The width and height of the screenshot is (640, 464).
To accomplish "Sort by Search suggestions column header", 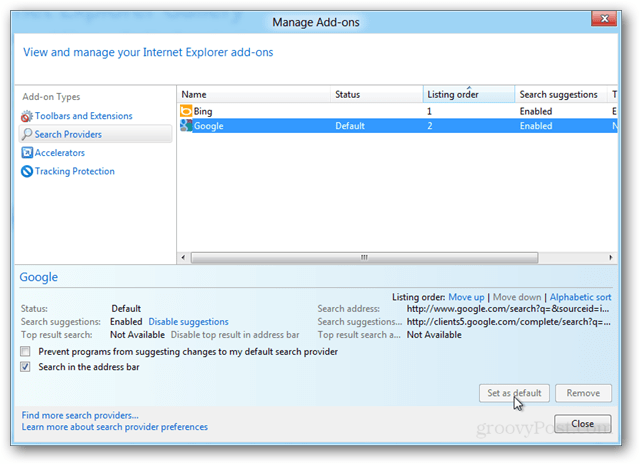I will point(561,94).
